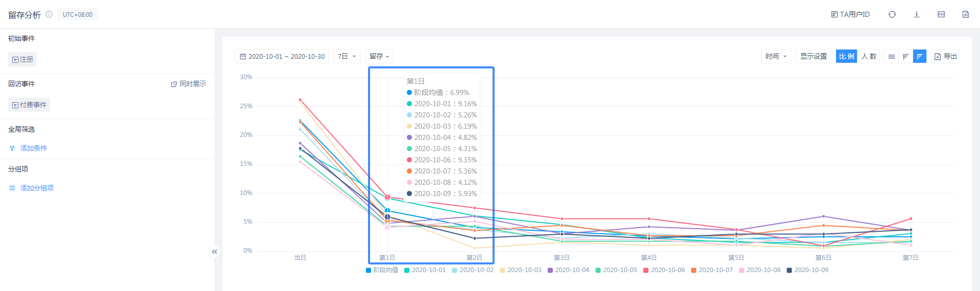Collapse the left panel with double chevron
This screenshot has height=291, width=980.
pos(214,252)
